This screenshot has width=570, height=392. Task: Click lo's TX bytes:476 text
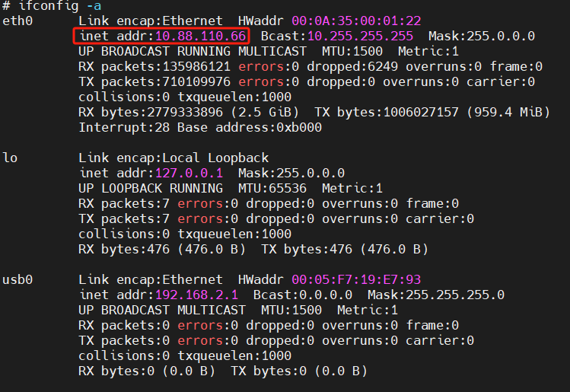point(307,250)
